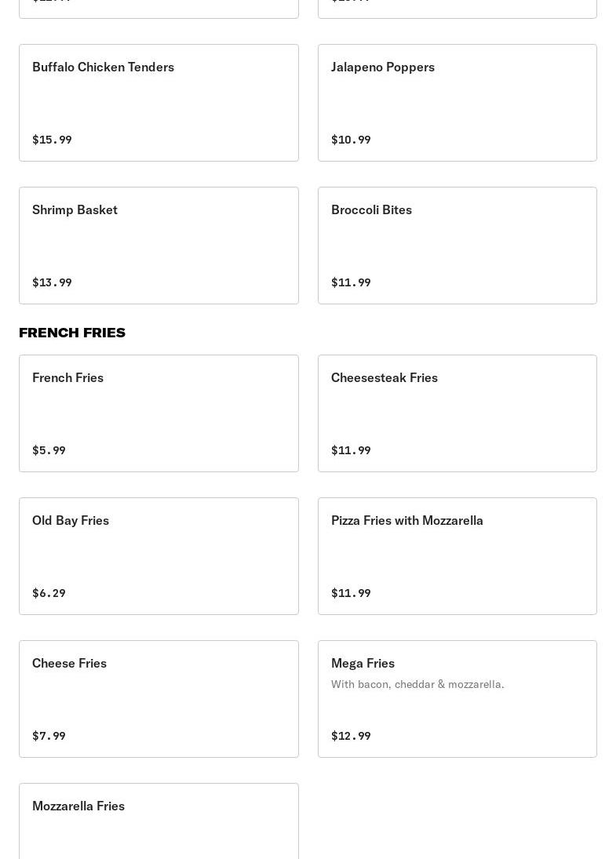Select the Buffalo Chicken Tenders item
The width and height of the screenshot is (616, 859).
[x=159, y=102]
